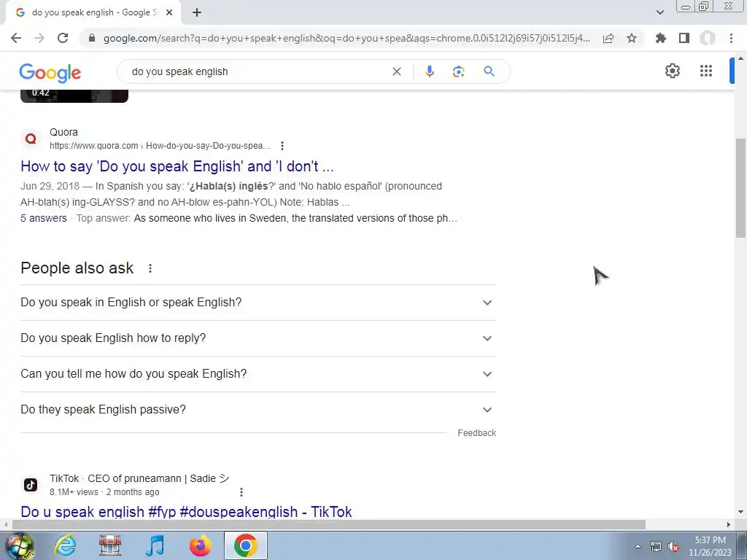The image size is (747, 560).
Task: Open the quora.com URL breadcrumb
Action: click(x=160, y=146)
